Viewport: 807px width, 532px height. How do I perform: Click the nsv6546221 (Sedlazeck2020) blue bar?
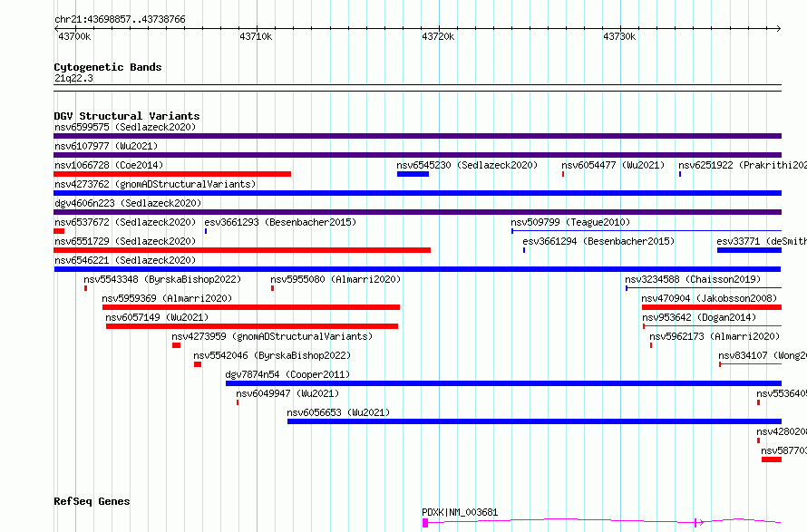click(417, 269)
